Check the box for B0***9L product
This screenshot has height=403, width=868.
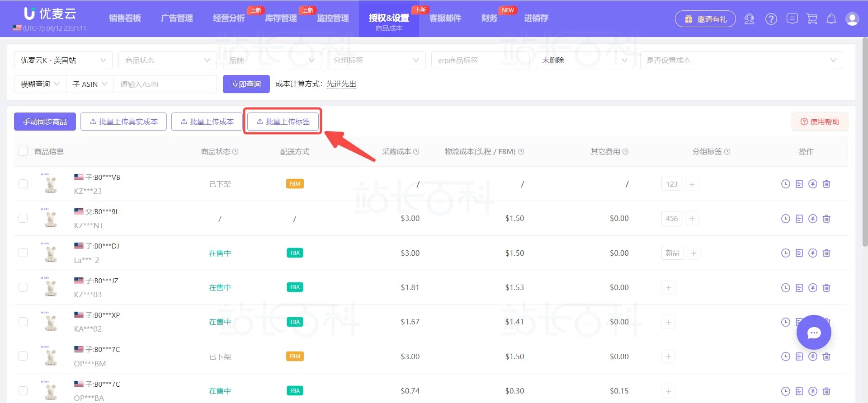click(23, 218)
